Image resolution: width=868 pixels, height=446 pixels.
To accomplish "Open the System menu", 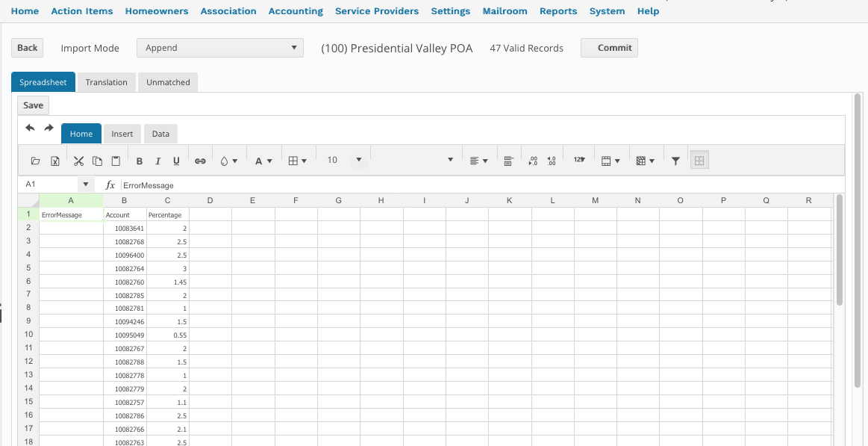I will [608, 11].
